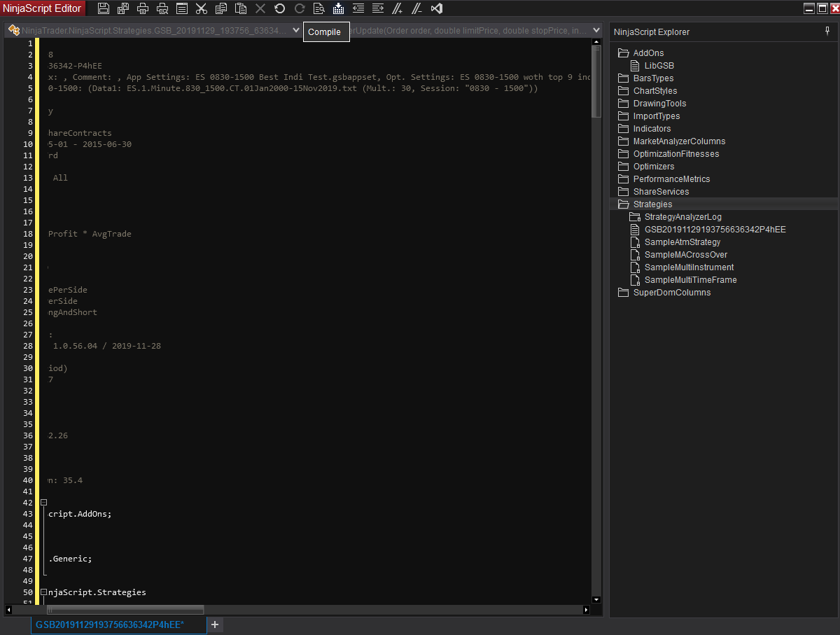Compile the script with the Compile icon

click(339, 8)
